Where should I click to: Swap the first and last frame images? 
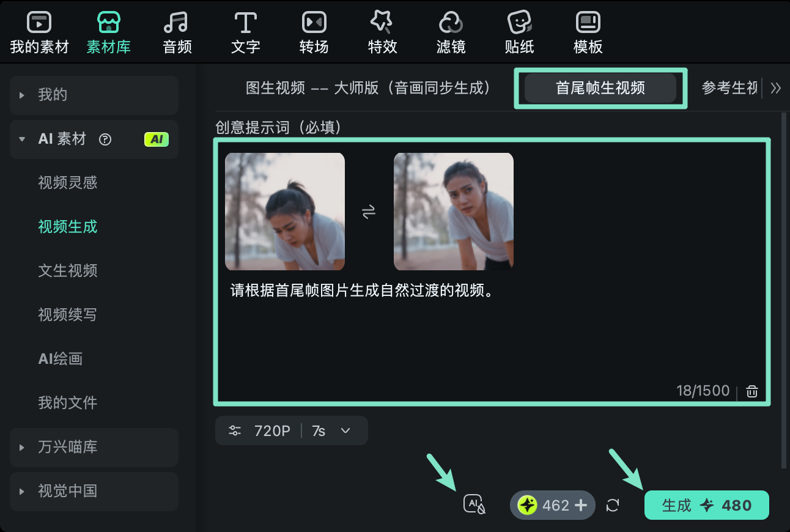coord(369,212)
